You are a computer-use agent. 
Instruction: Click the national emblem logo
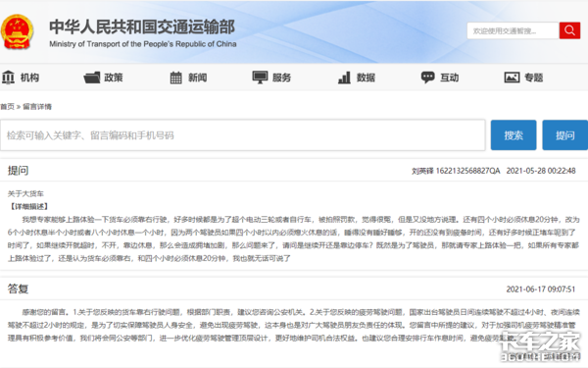pos(17,32)
